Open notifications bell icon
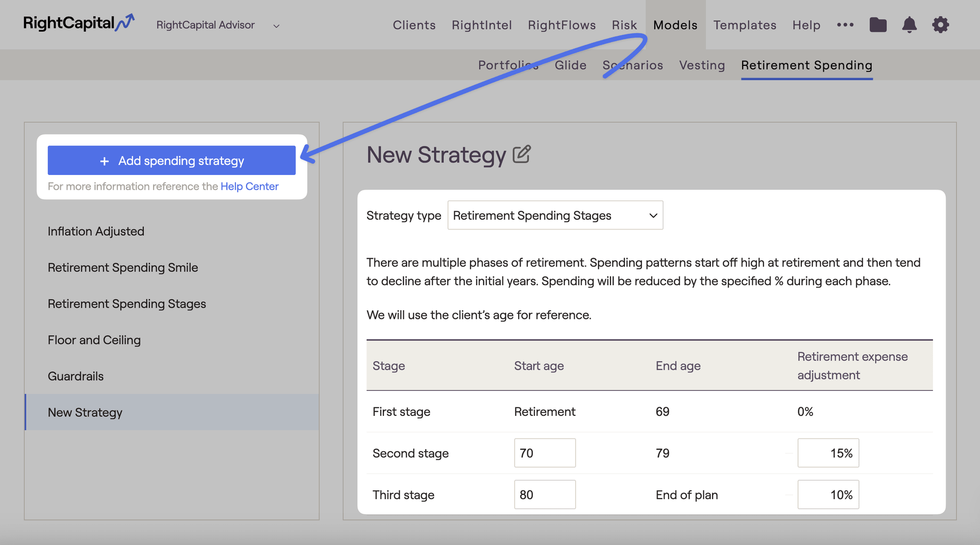Image resolution: width=980 pixels, height=545 pixels. click(909, 24)
